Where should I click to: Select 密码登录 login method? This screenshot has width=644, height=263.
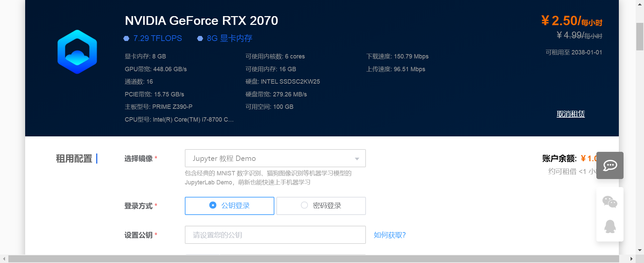[321, 206]
